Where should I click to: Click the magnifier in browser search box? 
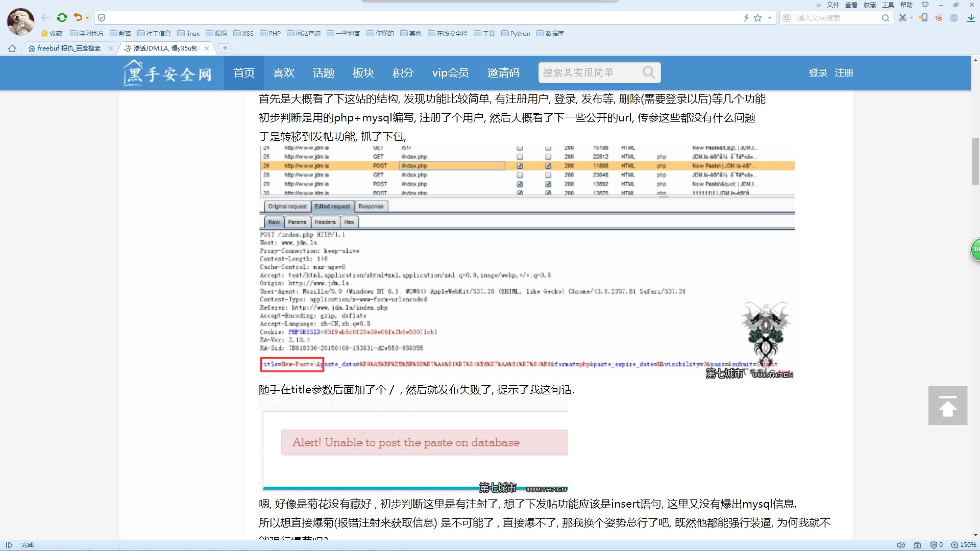point(886,18)
